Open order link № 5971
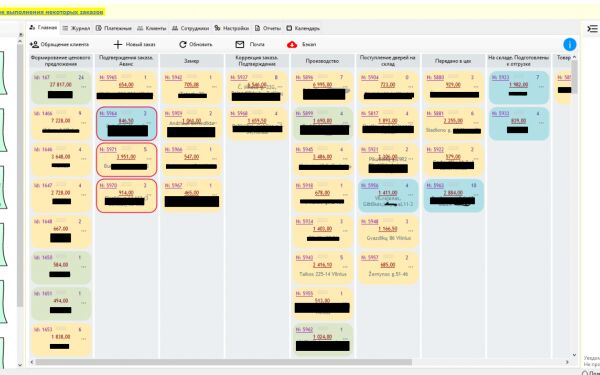The height and width of the screenshot is (375, 600). (x=108, y=150)
